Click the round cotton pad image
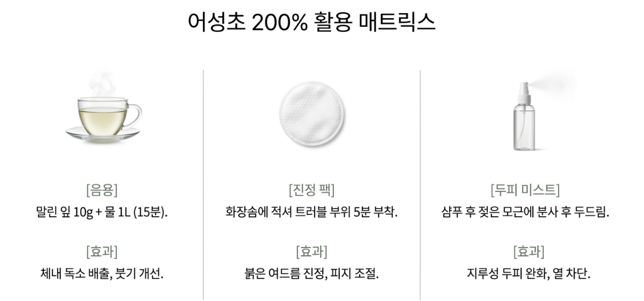The width and height of the screenshot is (644, 301). pyautogui.click(x=312, y=114)
